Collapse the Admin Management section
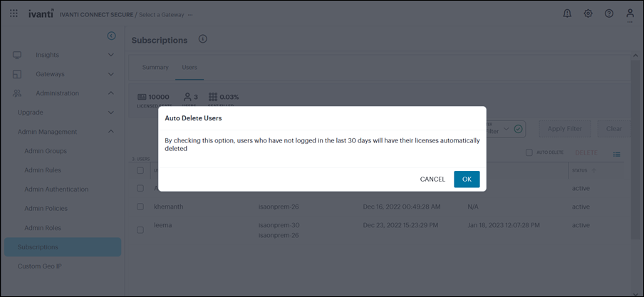This screenshot has height=297, width=644. click(111, 132)
